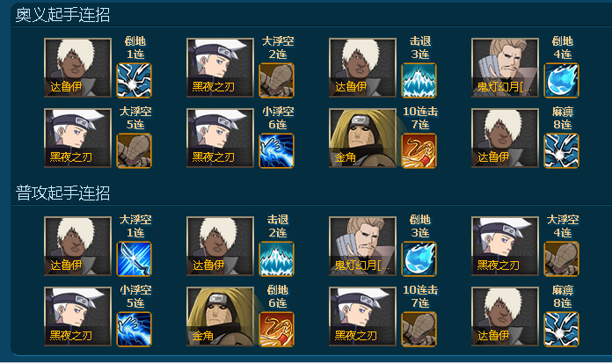Click the ice spikes skill under 击退 2连 in 普攻起手连招

(277, 259)
